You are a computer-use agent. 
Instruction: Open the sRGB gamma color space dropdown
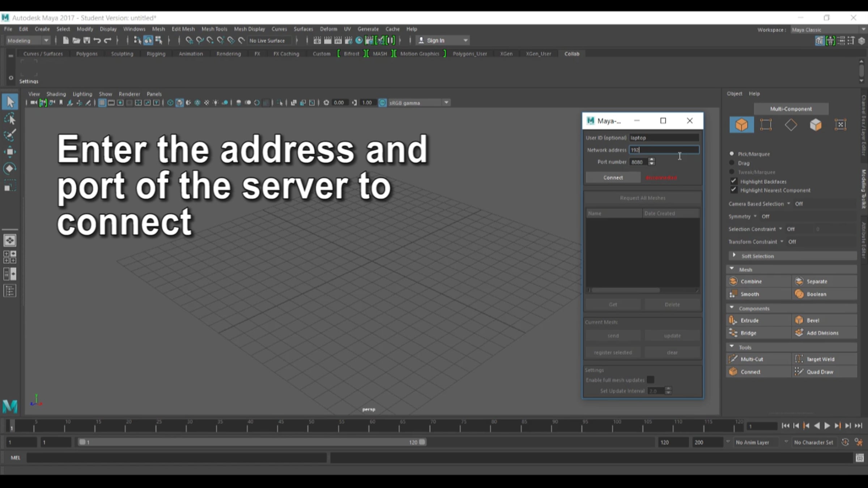coord(419,103)
